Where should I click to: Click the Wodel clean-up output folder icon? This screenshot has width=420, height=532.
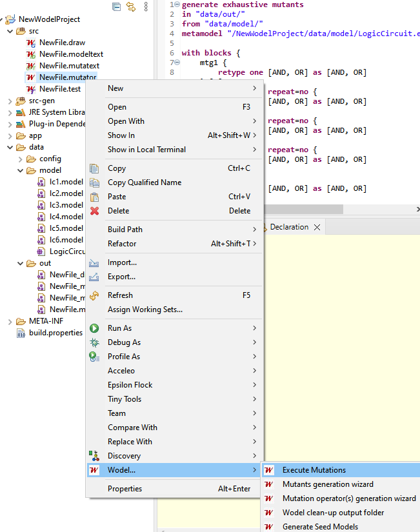coord(269,513)
